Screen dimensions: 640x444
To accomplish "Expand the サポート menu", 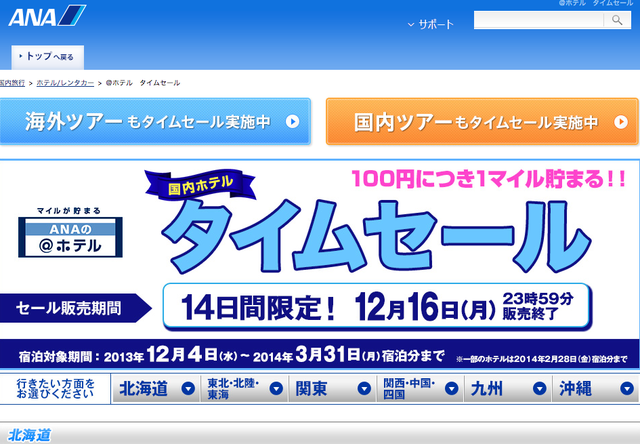I will [431, 24].
